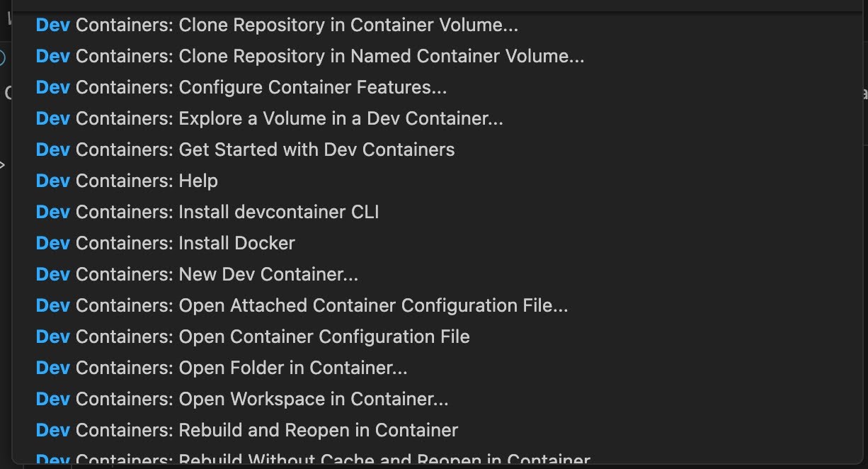Click the chevron arrow in the left sidebar
The image size is (868, 469).
(4, 164)
